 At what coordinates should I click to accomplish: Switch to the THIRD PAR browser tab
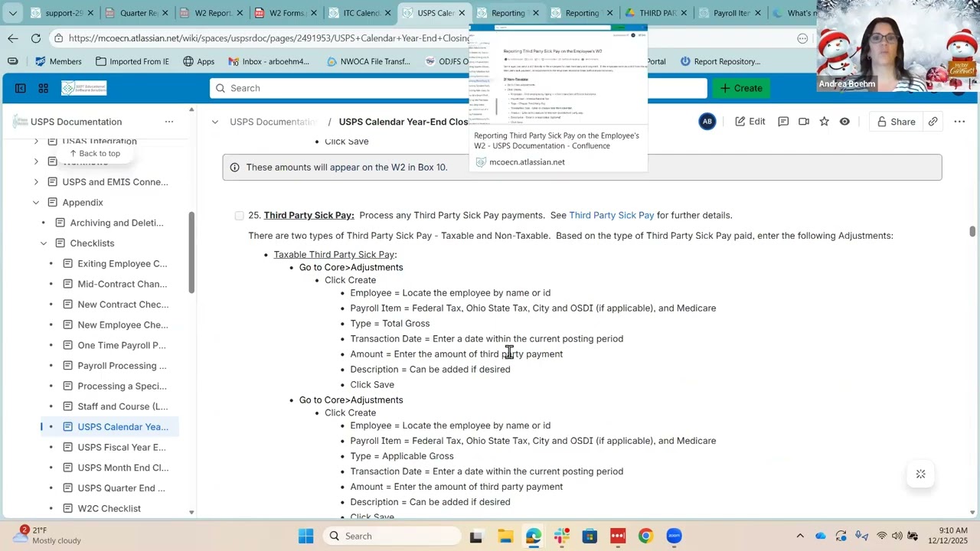click(656, 13)
